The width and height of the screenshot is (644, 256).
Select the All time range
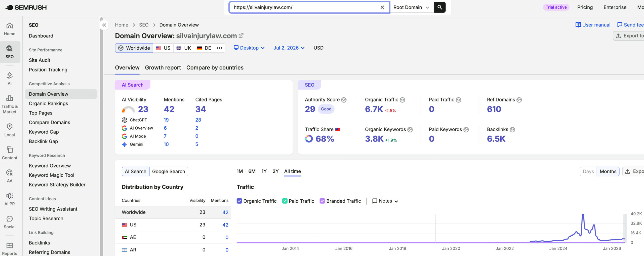pyautogui.click(x=293, y=171)
